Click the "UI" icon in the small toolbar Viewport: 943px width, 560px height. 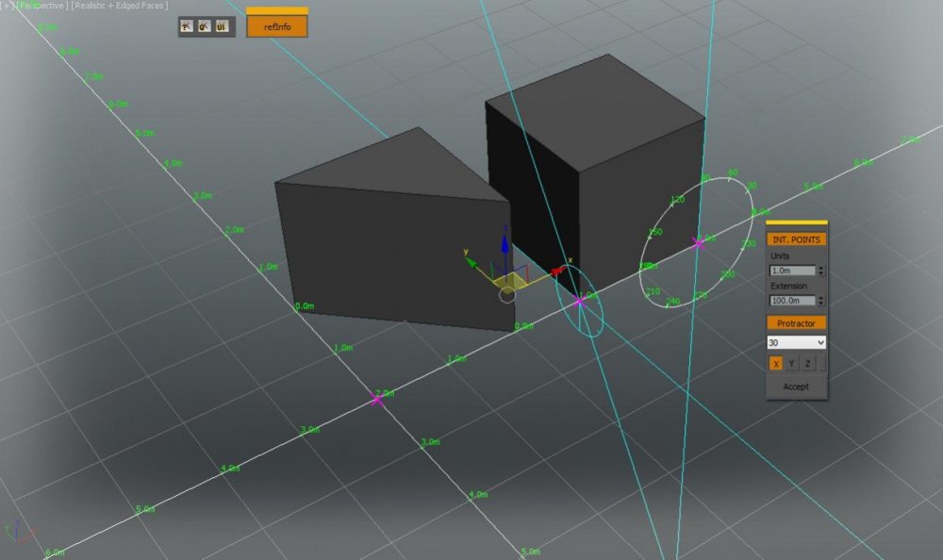click(223, 27)
